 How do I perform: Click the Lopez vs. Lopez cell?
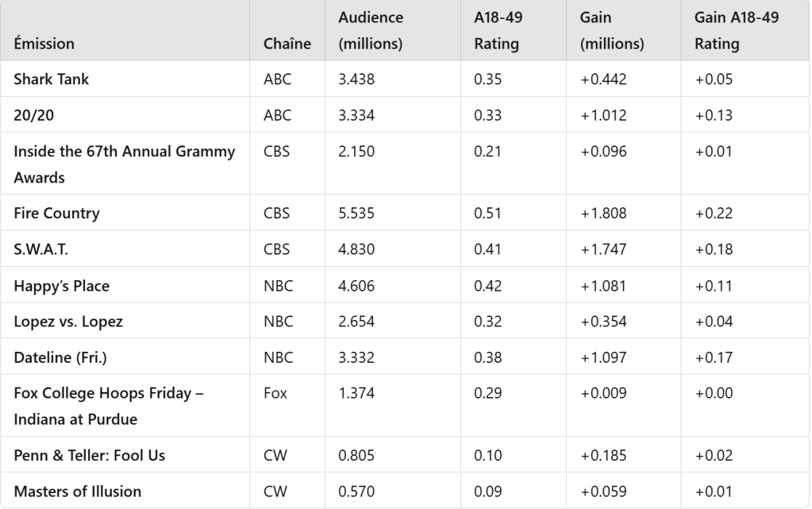pyautogui.click(x=67, y=322)
